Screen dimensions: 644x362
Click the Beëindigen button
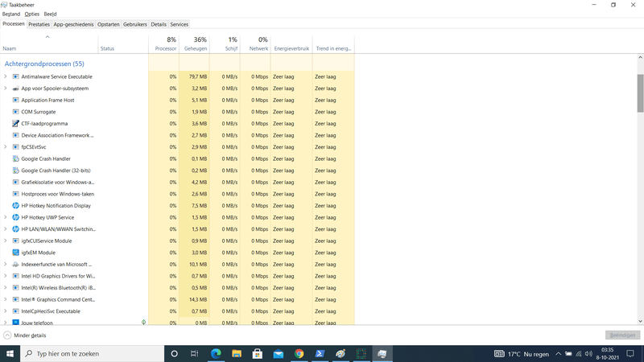pos(622,335)
